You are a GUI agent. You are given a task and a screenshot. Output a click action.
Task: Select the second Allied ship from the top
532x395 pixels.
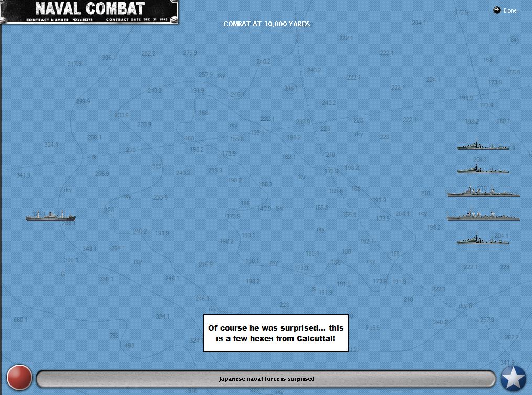(483, 169)
